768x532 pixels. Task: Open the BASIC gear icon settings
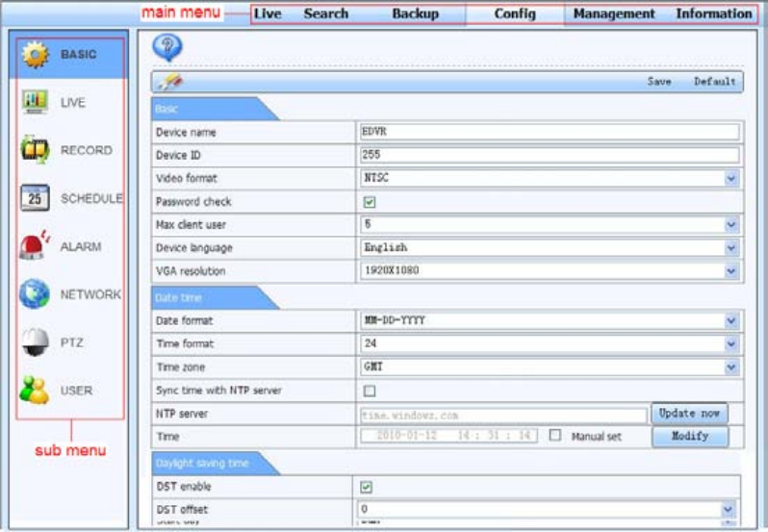pos(36,55)
